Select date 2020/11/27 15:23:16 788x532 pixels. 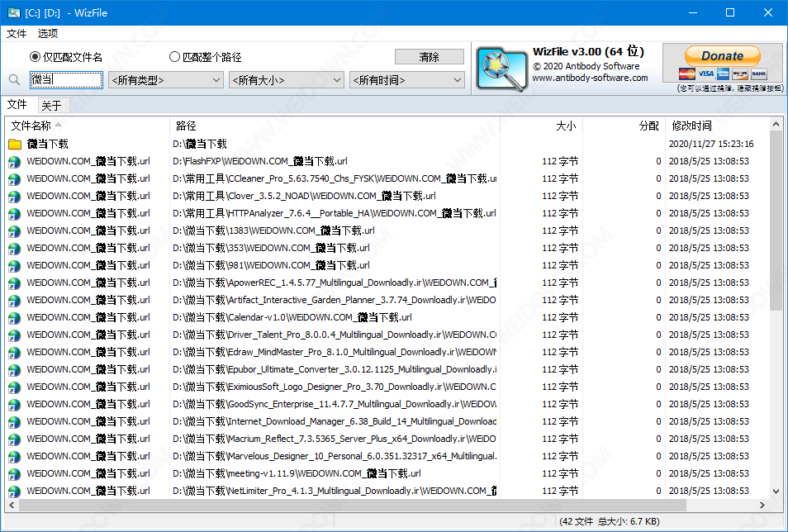point(711,145)
